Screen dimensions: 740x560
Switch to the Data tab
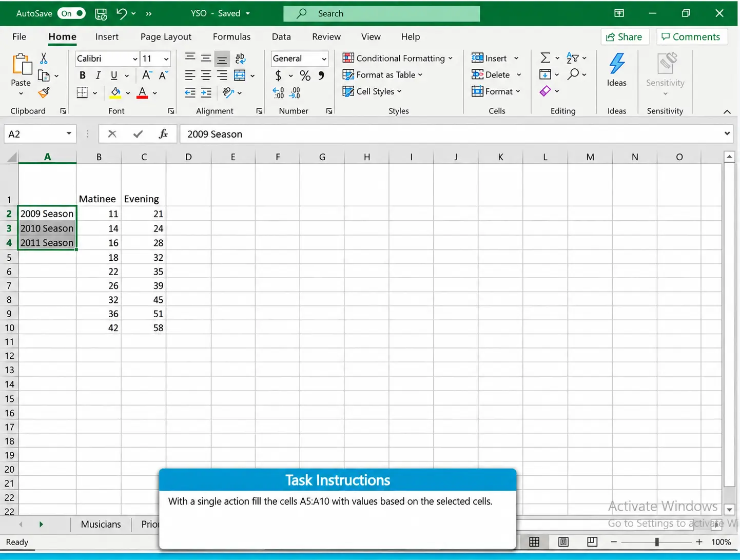(281, 36)
